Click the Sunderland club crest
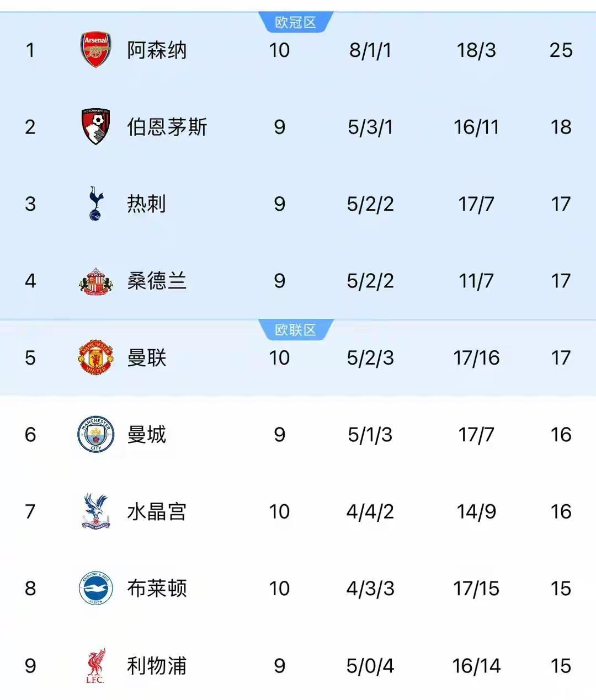 pos(96,281)
